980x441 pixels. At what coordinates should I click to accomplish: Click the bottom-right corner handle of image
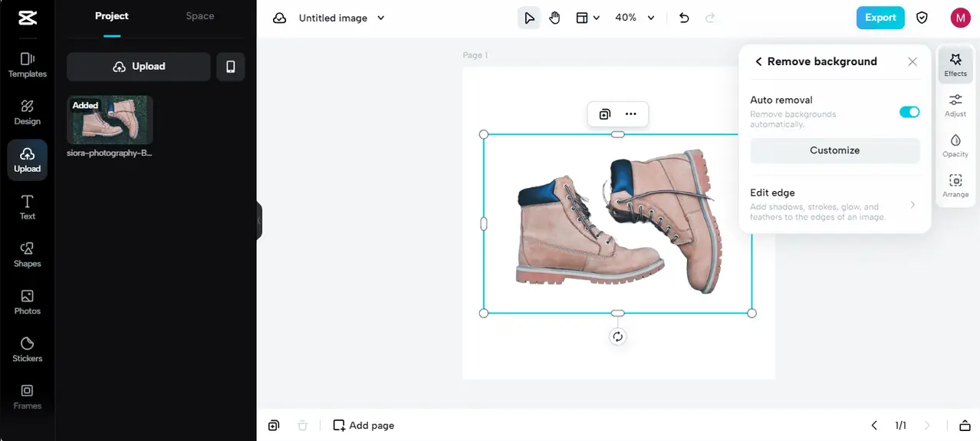(x=752, y=313)
